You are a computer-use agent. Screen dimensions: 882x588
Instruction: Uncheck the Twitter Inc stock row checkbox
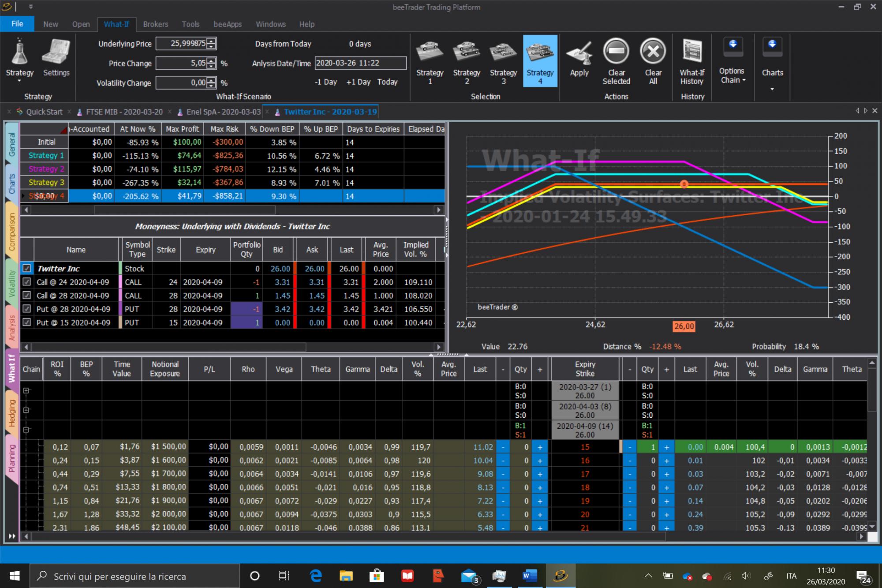coord(27,268)
